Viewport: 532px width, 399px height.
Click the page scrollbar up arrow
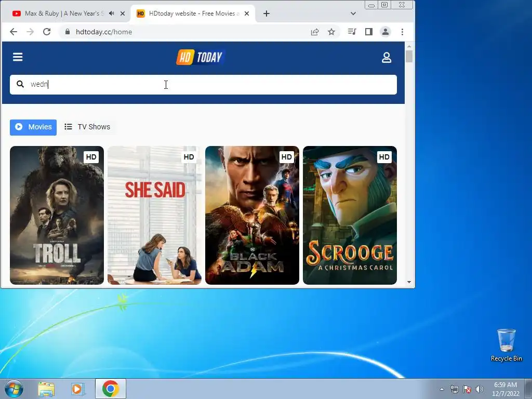[x=409, y=46]
